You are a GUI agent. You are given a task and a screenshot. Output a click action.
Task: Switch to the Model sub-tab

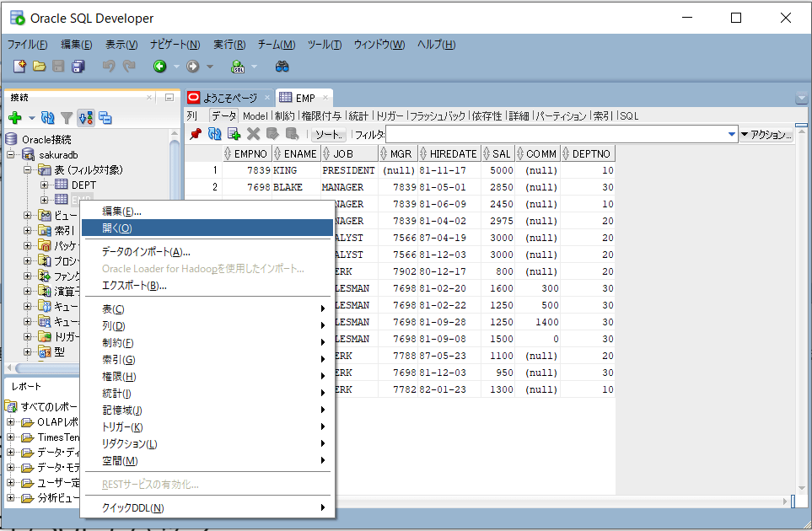(x=255, y=116)
